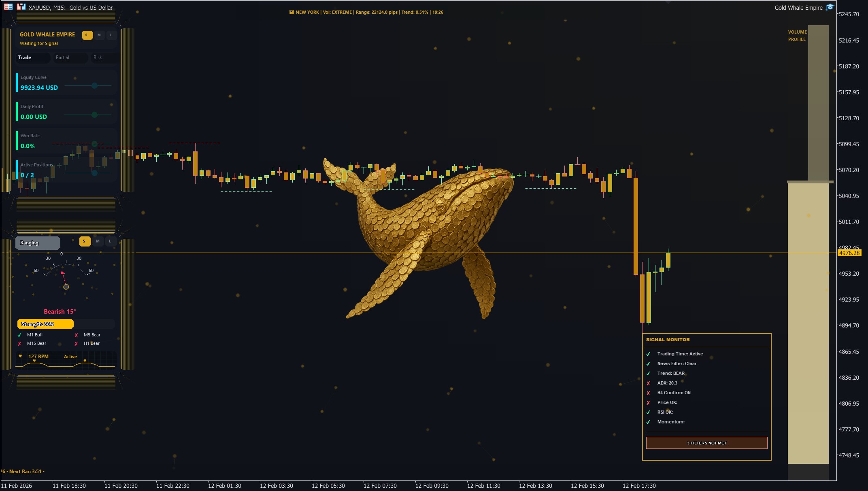Click the 4976.28 price tag on the price axis
Viewport: 868px width, 491px height.
point(850,253)
